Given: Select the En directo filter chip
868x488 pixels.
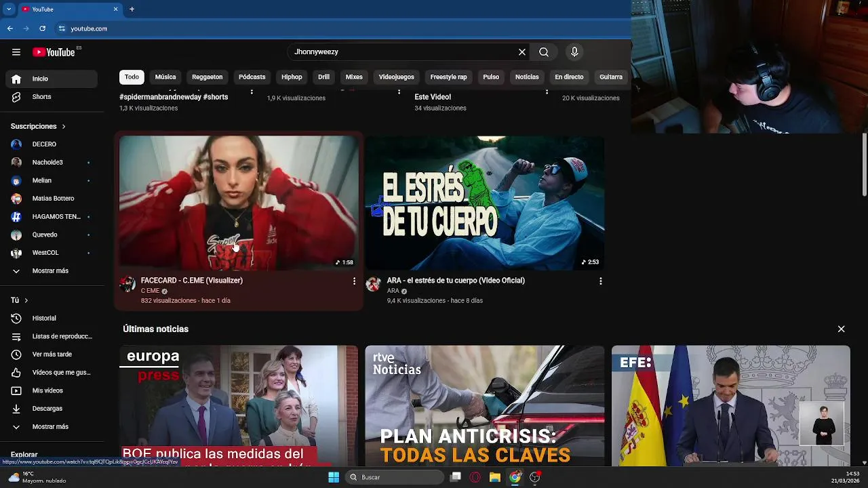Looking at the screenshot, I should click(x=569, y=77).
